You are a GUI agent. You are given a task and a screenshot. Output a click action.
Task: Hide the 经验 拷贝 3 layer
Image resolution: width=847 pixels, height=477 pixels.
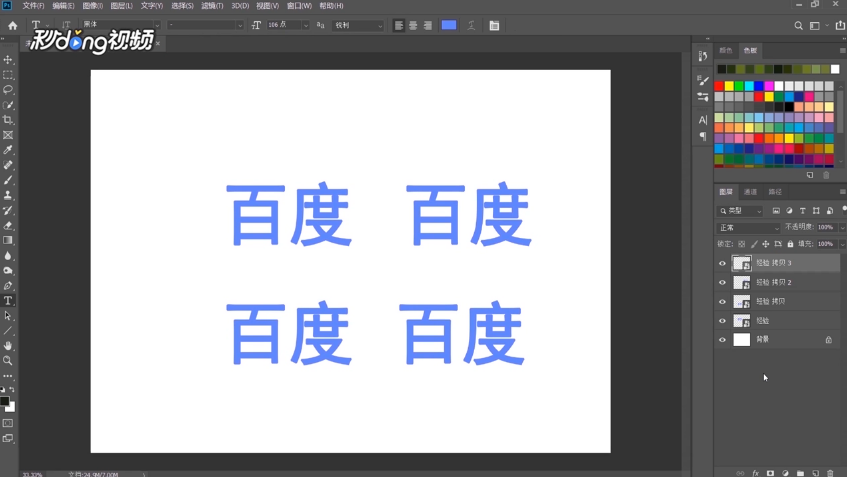coord(722,264)
